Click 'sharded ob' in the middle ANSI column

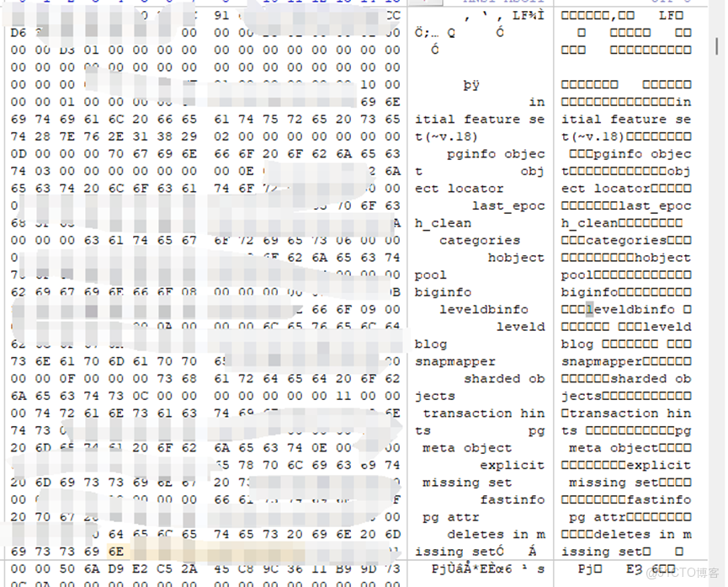click(504, 379)
